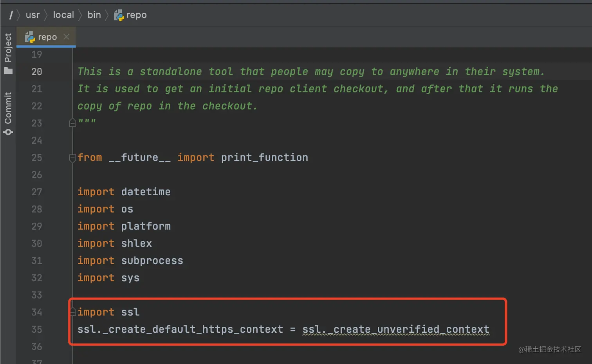Click the Python icon on the repo tab
Viewport: 592px width, 364px height.
[30, 37]
